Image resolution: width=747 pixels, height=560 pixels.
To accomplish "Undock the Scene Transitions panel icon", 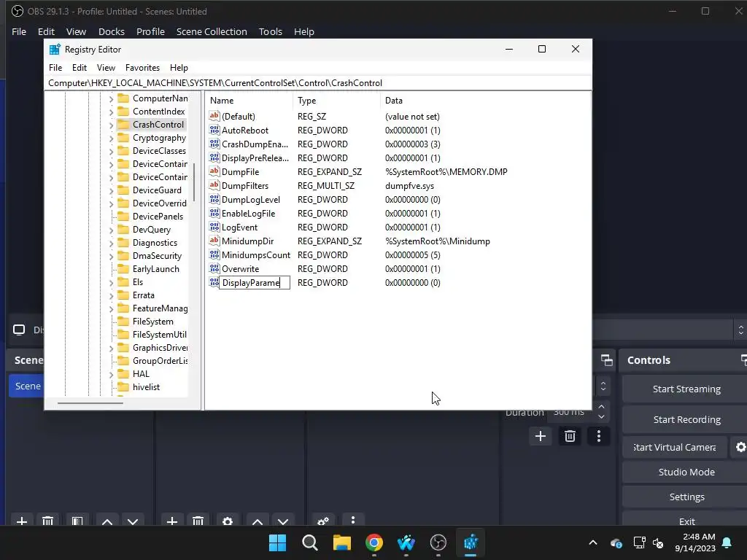I will [x=606, y=360].
